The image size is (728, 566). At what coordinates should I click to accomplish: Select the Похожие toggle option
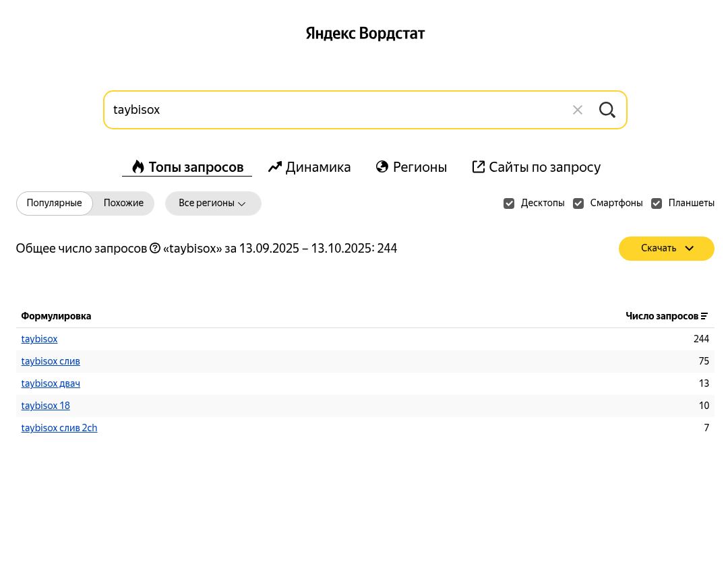(123, 203)
